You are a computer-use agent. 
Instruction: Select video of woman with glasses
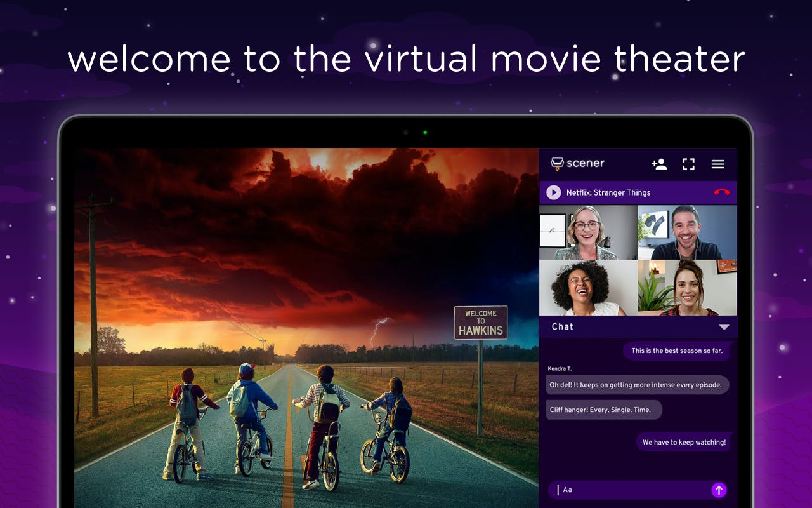coord(588,232)
